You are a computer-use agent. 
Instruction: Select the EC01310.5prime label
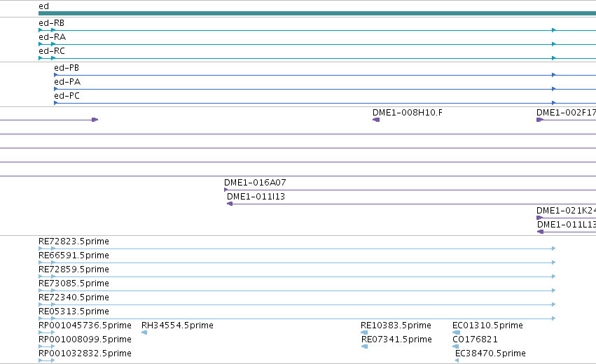pyautogui.click(x=487, y=325)
